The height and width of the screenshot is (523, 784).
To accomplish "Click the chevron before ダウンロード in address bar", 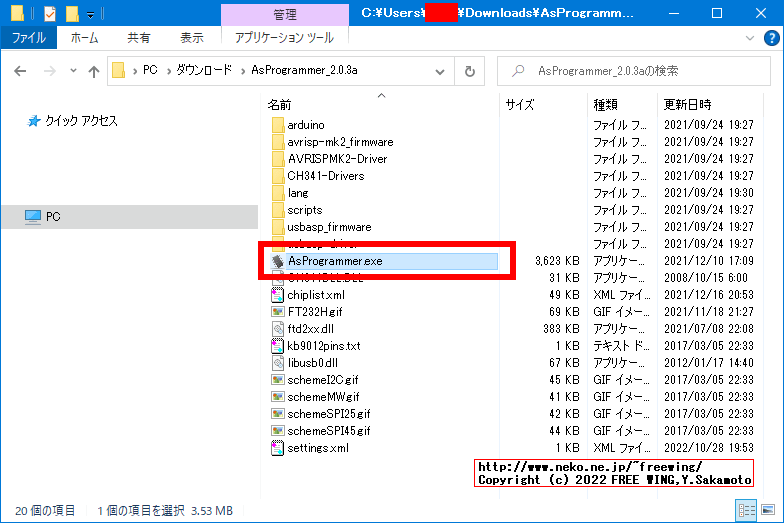I will point(168,72).
